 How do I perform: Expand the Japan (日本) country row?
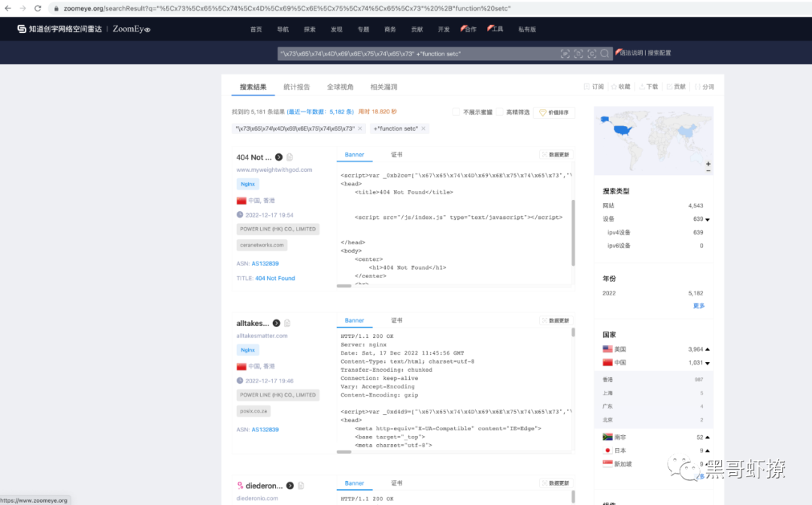pyautogui.click(x=707, y=451)
